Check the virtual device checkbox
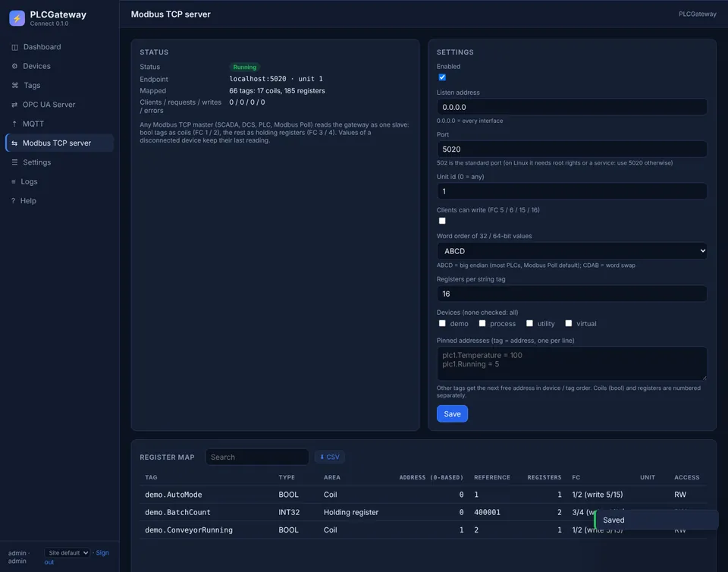Viewport: 728px width, 572px height. click(x=568, y=323)
